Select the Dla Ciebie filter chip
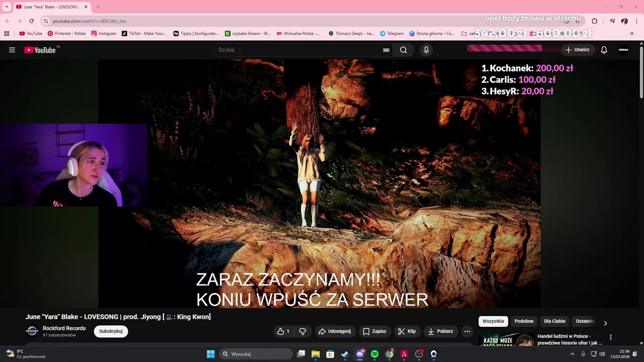 click(554, 321)
